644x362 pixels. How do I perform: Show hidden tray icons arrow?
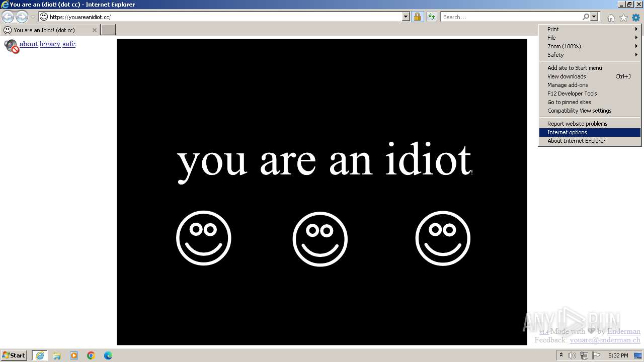click(x=561, y=355)
